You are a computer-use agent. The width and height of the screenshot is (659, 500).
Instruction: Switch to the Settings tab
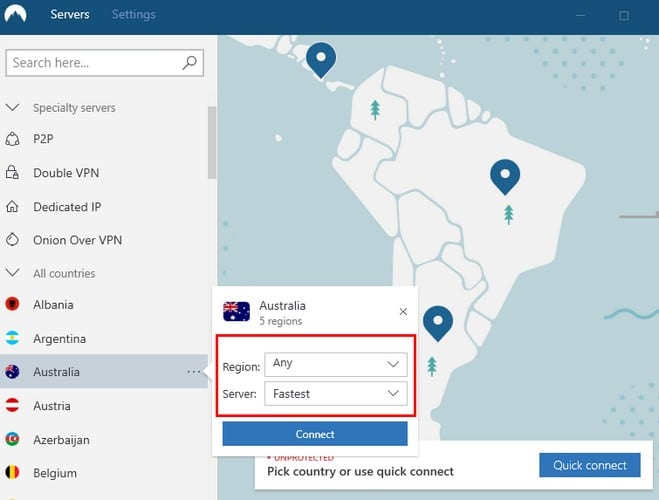[134, 15]
